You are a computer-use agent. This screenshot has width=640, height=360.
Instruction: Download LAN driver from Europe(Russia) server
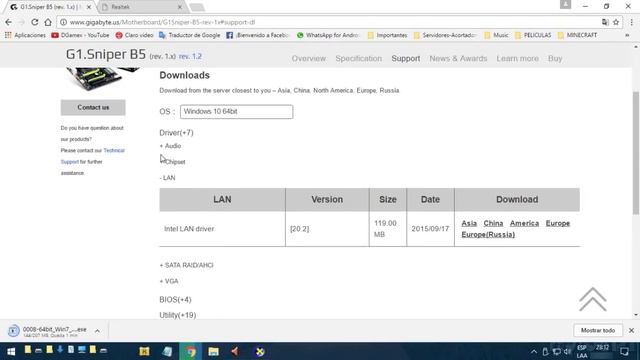tap(488, 234)
